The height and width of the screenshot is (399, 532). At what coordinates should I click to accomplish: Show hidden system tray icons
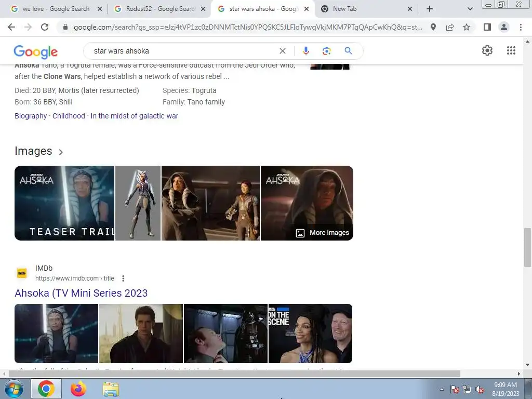442,389
